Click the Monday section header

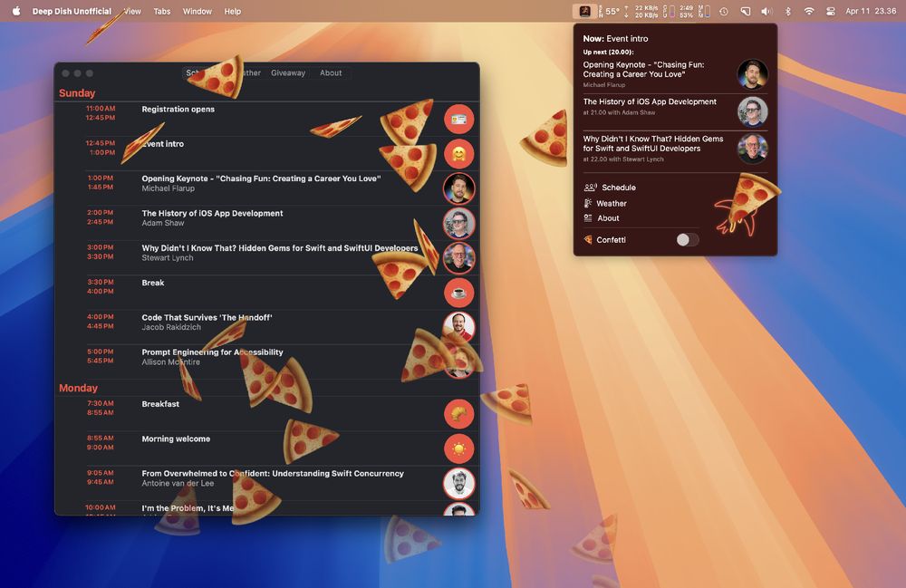tap(78, 388)
